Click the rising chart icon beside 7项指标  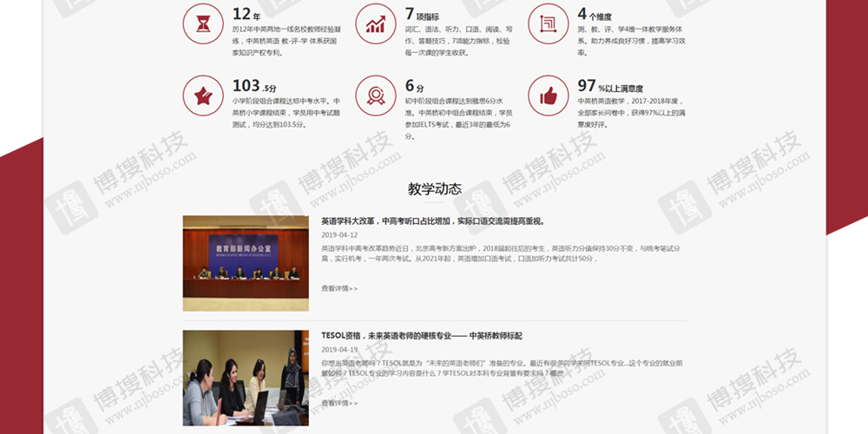(x=376, y=23)
